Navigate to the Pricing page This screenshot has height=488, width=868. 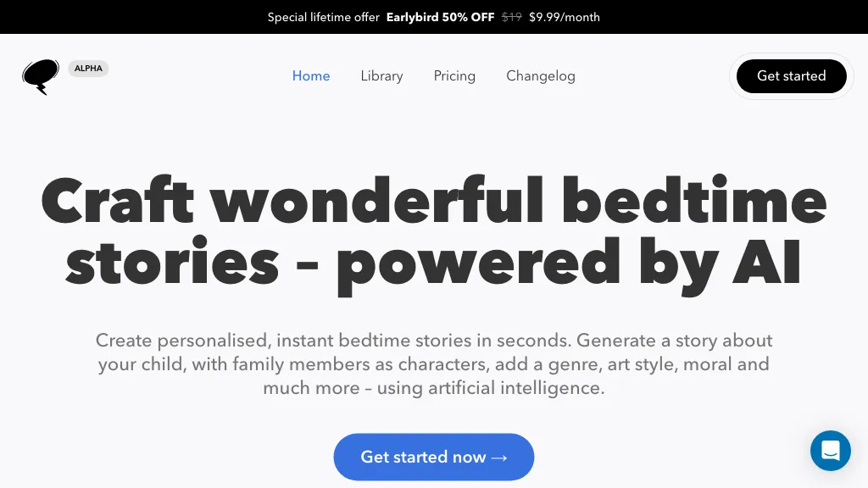454,76
